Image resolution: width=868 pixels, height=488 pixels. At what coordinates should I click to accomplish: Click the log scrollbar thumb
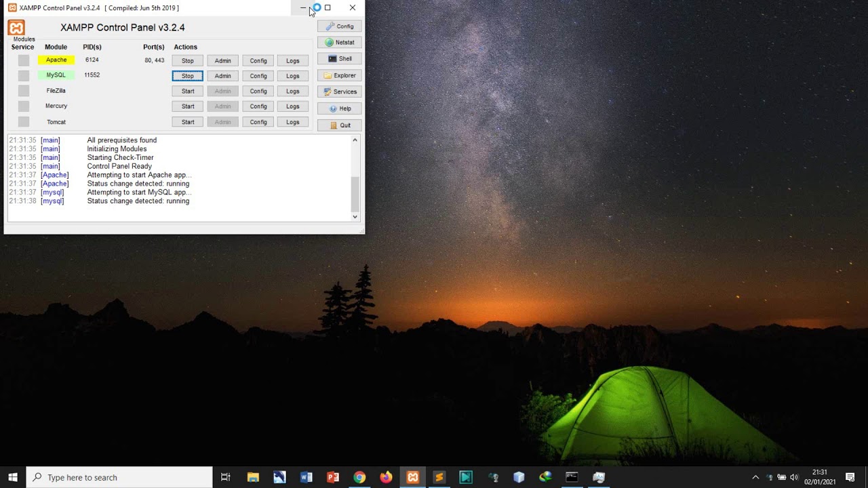(355, 194)
